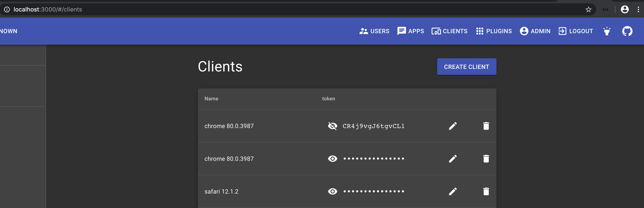The image size is (644, 208).
Task: Click the extensions icon near the address bar
Action: coord(605,9)
